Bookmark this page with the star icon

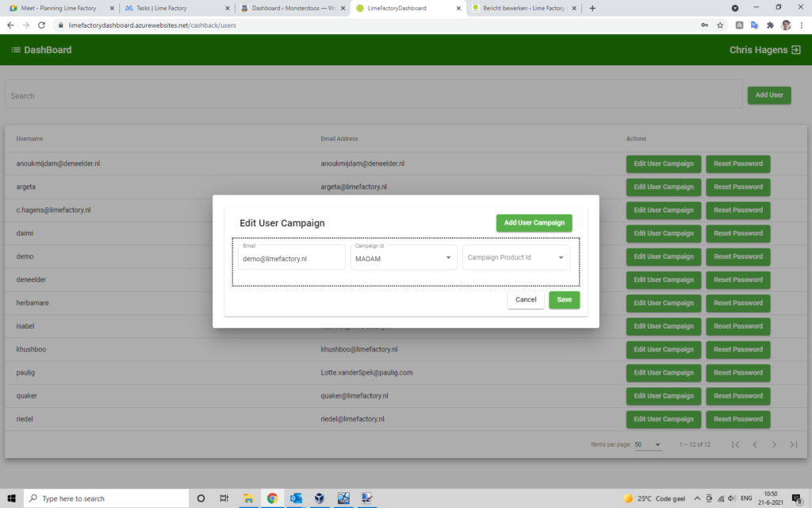pyautogui.click(x=720, y=25)
